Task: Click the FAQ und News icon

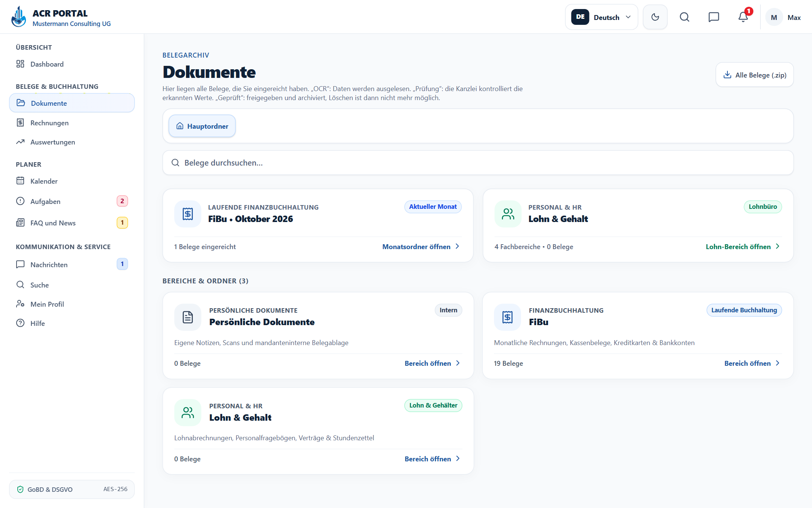Action: click(x=20, y=222)
